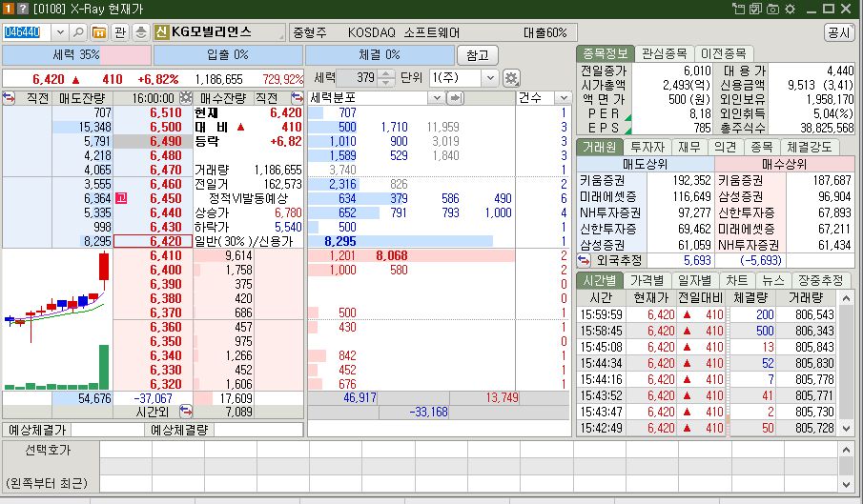Viewport: 863px width, 504px height.
Task: Click the orange number 1 window icon
Action: [x=9, y=9]
